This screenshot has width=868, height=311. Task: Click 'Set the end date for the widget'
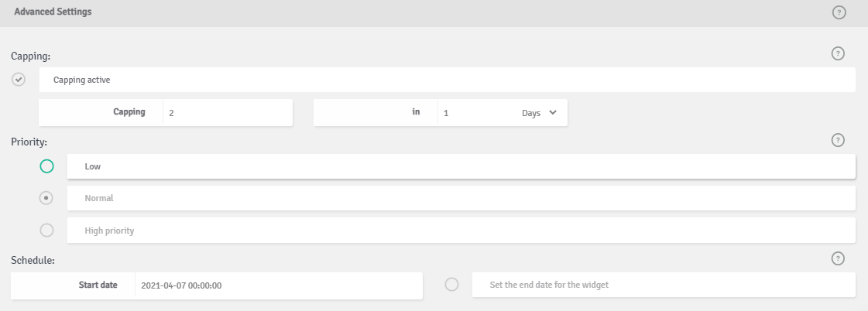[x=549, y=285]
